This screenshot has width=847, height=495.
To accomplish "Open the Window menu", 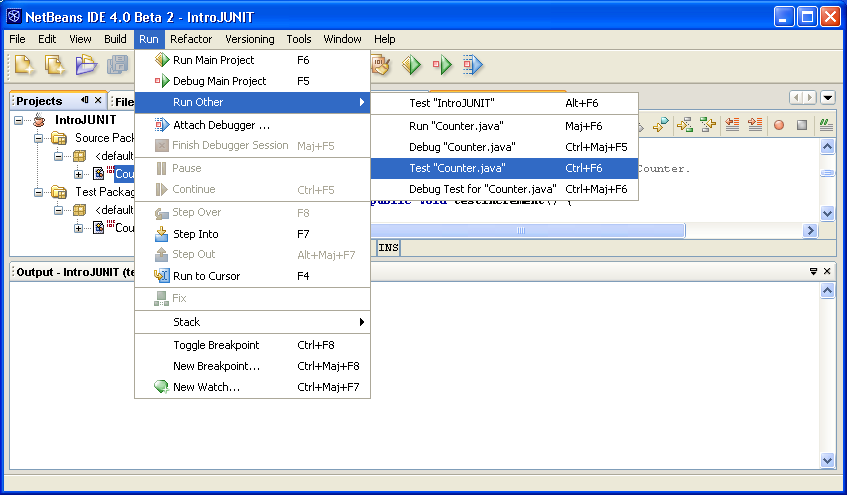I will pyautogui.click(x=342, y=39).
